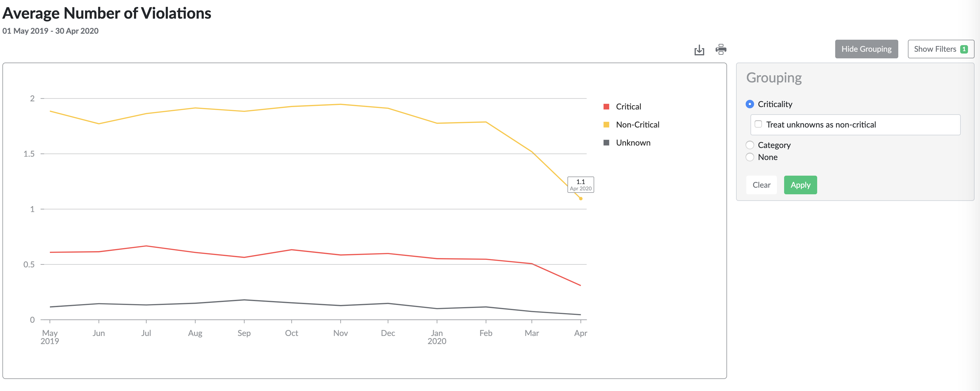The width and height of the screenshot is (980, 391).
Task: Click the gray Unknown legend swatch
Action: pyautogui.click(x=606, y=143)
